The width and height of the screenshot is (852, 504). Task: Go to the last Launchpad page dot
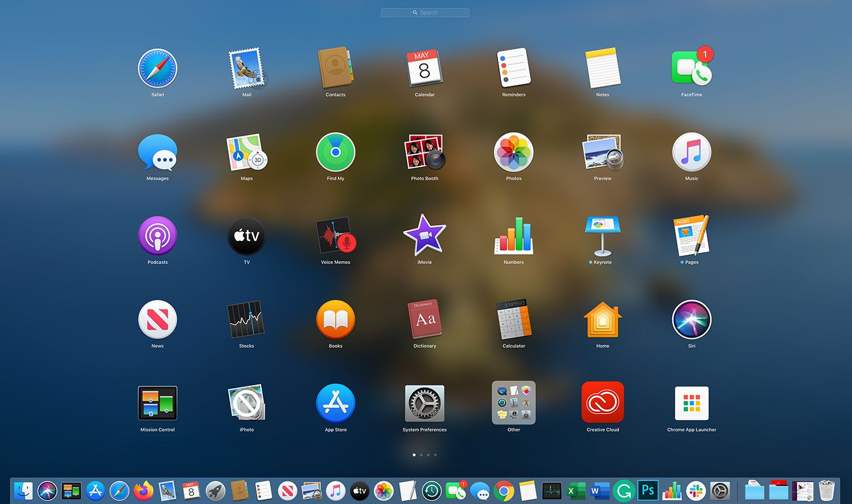pyautogui.click(x=435, y=455)
